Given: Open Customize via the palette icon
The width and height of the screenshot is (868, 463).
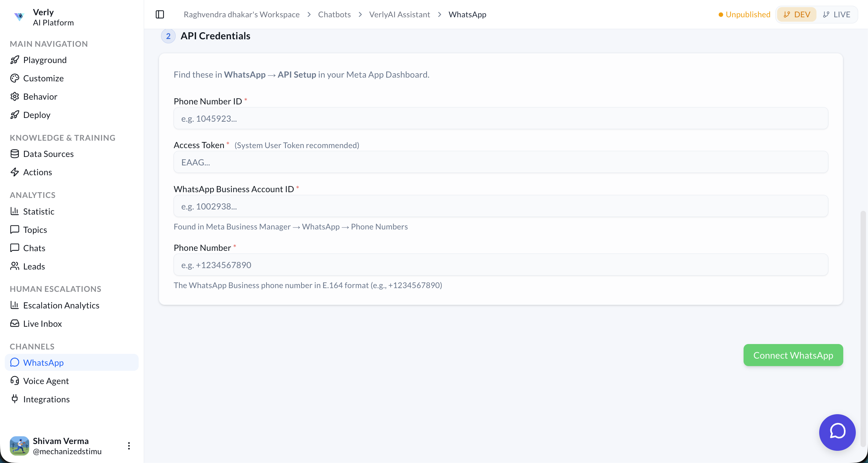Looking at the screenshot, I should click(x=15, y=78).
